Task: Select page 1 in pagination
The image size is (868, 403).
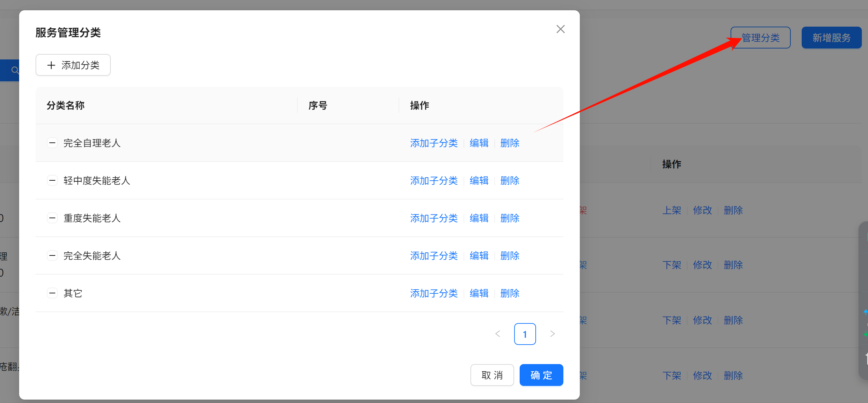Action: [525, 334]
